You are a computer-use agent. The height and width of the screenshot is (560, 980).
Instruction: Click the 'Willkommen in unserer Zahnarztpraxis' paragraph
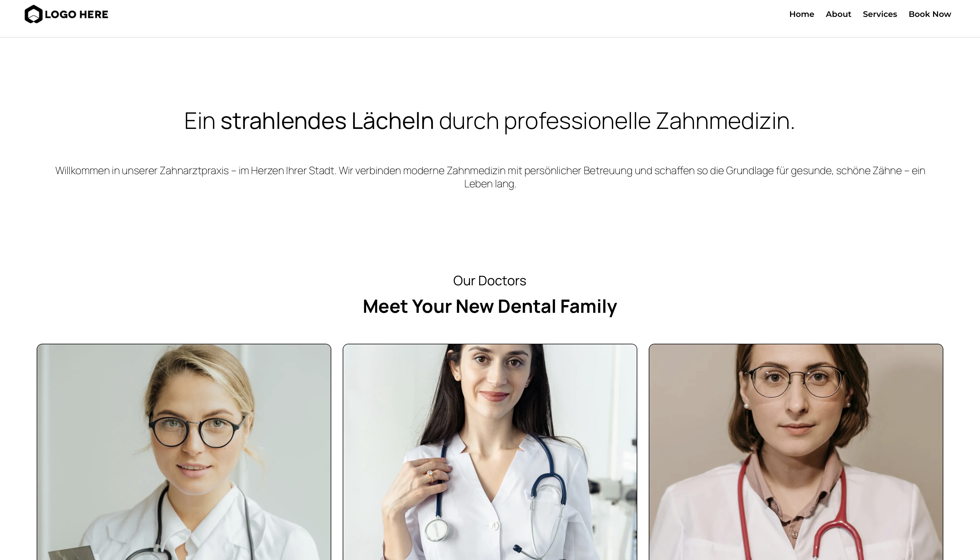[490, 177]
